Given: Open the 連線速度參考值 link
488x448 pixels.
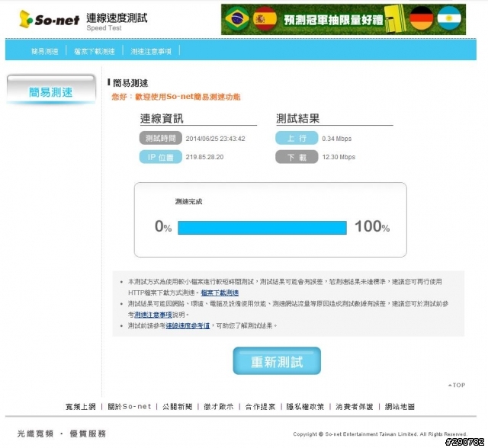Looking at the screenshot, I should click(188, 325).
